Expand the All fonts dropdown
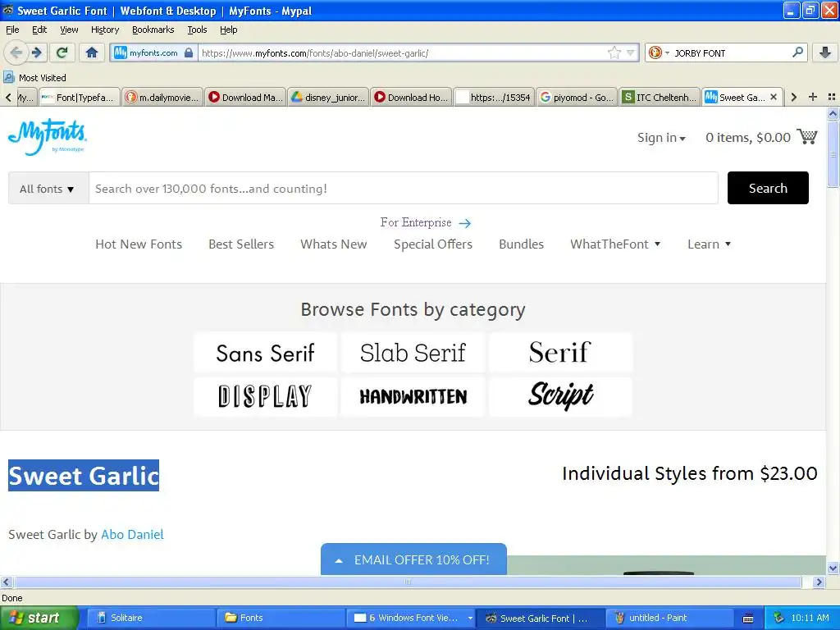Image resolution: width=840 pixels, height=630 pixels. tap(48, 189)
